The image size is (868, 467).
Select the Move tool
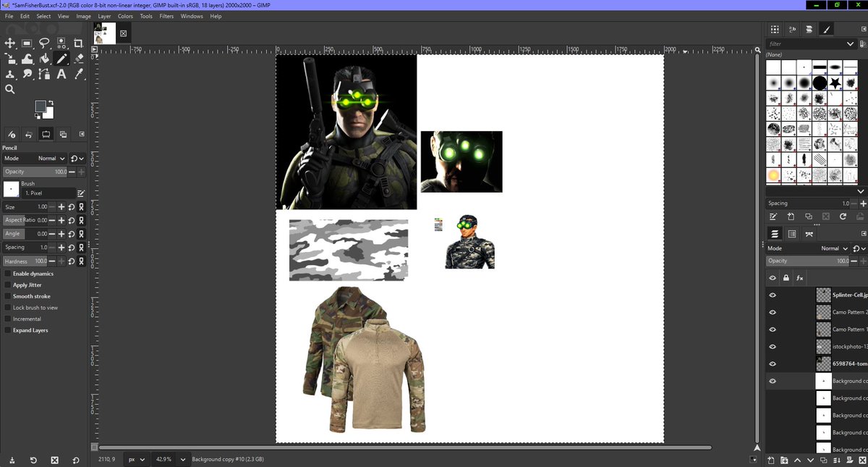(10, 43)
